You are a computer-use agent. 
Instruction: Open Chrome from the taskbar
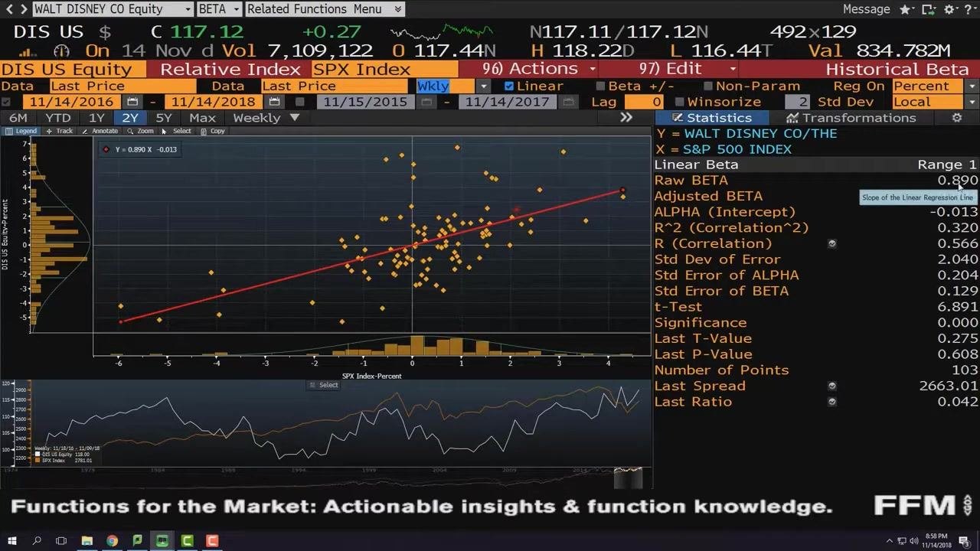(x=112, y=541)
